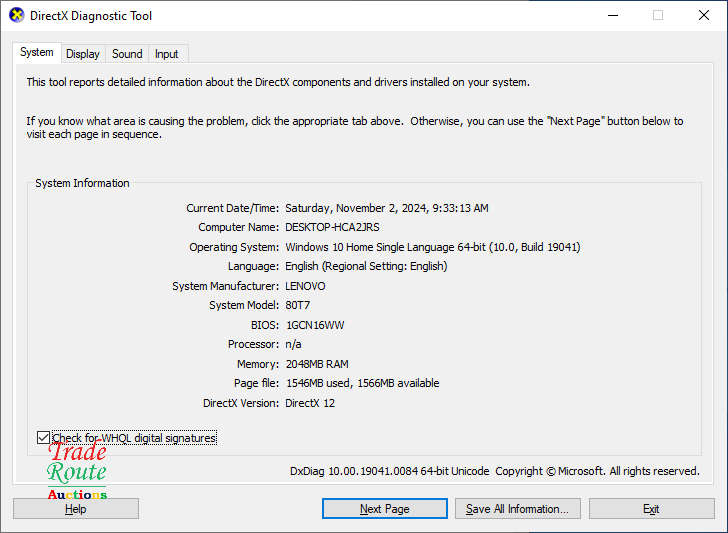Click the BIOS value 1GCN16WW
The height and width of the screenshot is (533, 728).
(314, 325)
